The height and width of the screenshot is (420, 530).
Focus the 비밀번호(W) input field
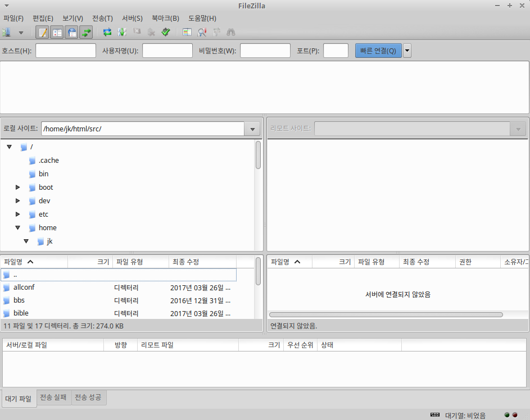click(x=265, y=51)
